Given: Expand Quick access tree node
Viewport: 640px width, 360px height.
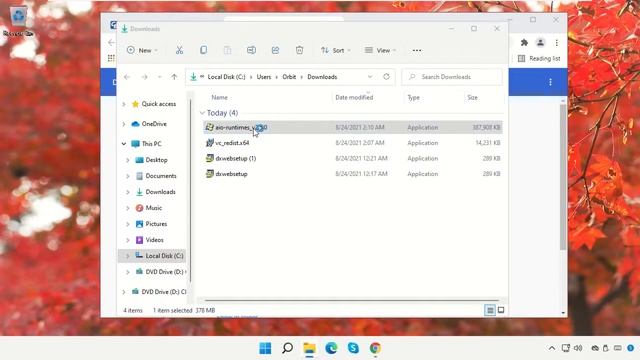Looking at the screenshot, I should coord(124,104).
